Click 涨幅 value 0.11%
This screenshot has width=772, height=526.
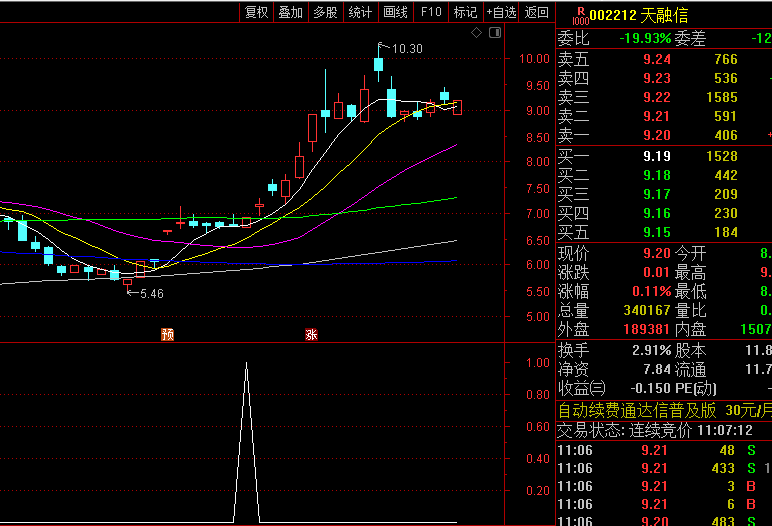651,292
